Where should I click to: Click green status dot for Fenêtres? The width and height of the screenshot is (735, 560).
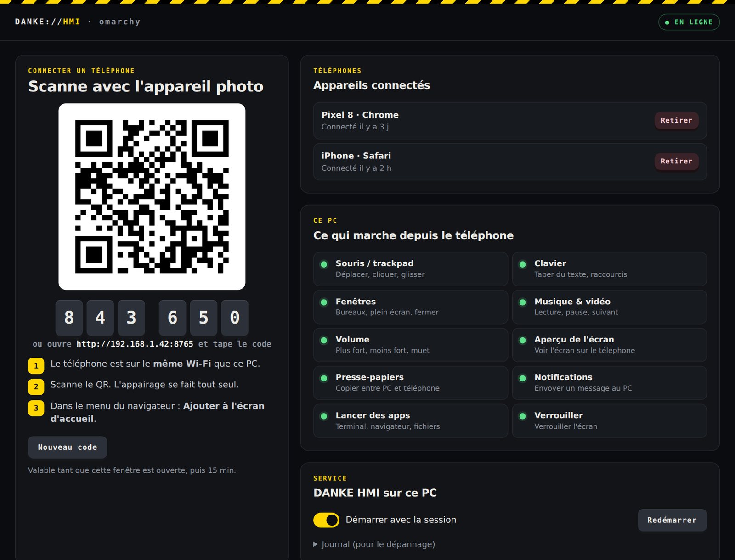point(324,302)
